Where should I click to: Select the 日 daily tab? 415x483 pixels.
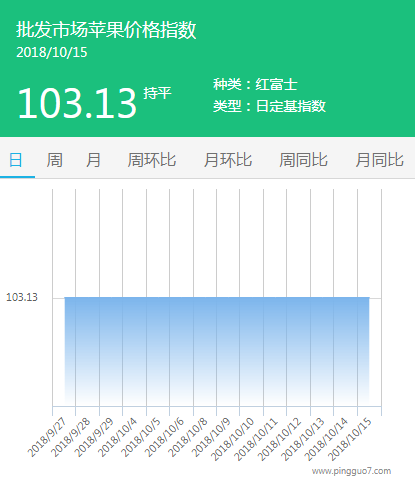16,160
